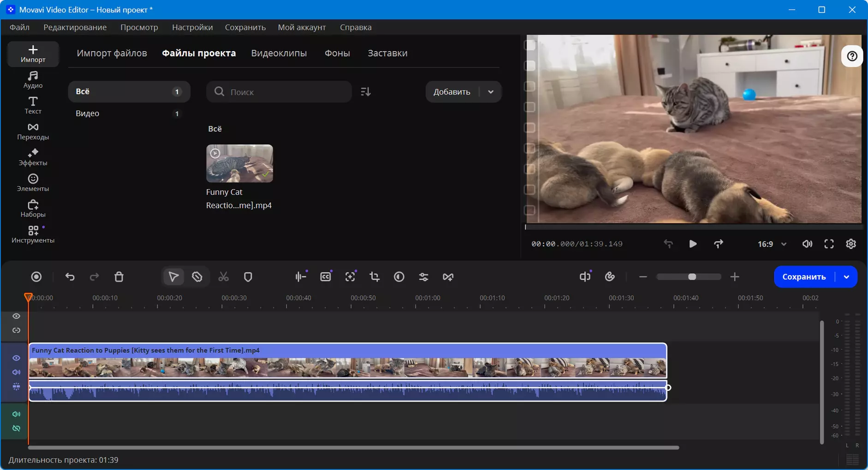
Task: Click the blue Сохранить button
Action: [804, 276]
